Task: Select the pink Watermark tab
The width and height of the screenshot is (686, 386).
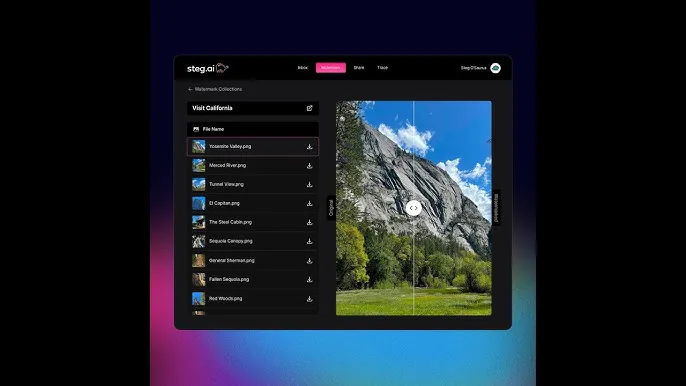Action: tap(331, 68)
